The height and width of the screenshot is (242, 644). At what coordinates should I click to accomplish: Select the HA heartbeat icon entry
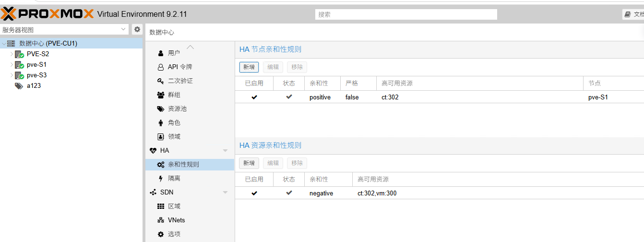(153, 150)
